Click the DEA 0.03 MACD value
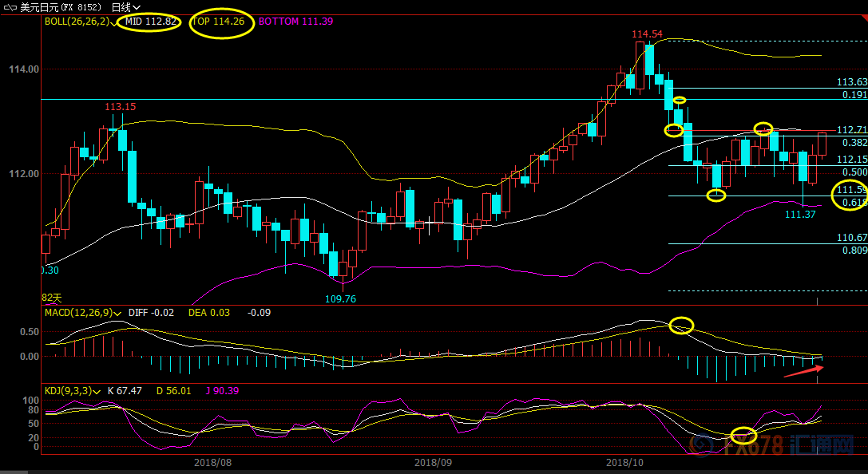This screenshot has width=868, height=474. (208, 313)
